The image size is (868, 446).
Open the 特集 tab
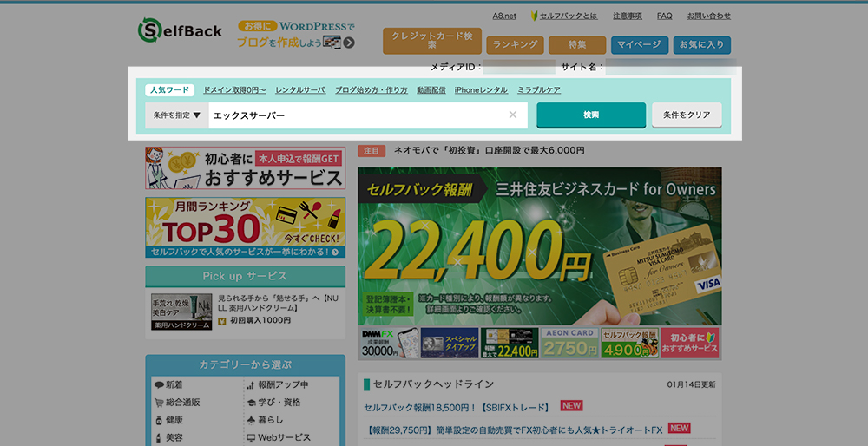[x=577, y=45]
